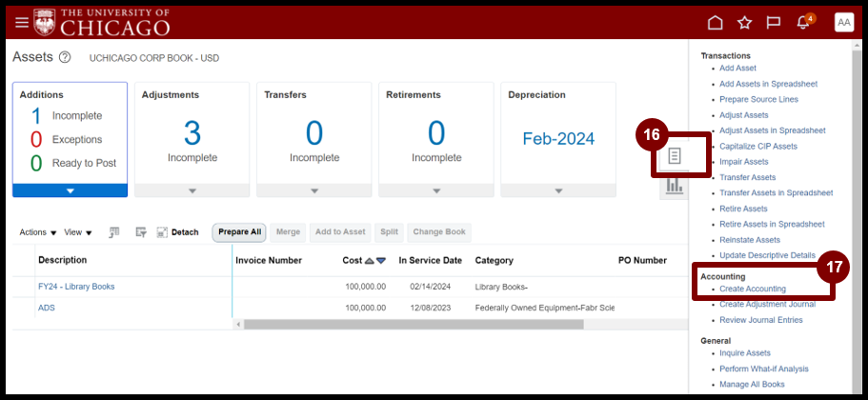The height and width of the screenshot is (400, 868).
Task: Open Capitalize CIP Assets link
Action: click(758, 146)
